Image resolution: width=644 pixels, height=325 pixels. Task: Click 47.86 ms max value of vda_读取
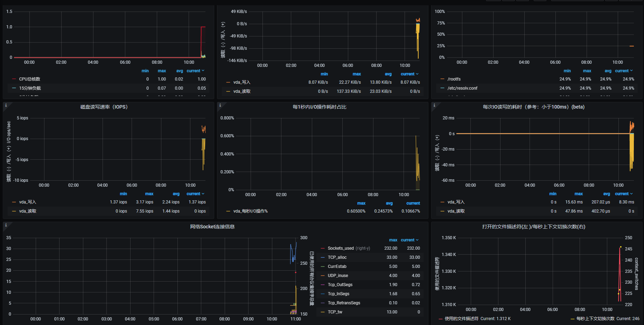[574, 211]
